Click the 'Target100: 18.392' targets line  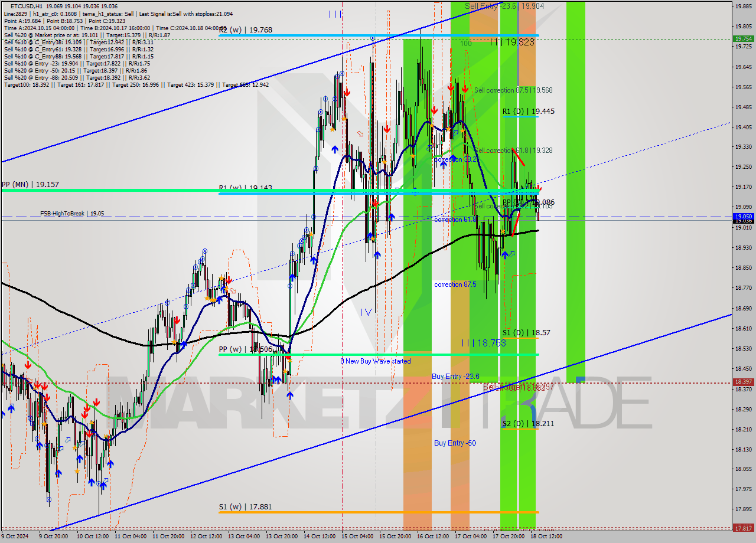pyautogui.click(x=136, y=84)
